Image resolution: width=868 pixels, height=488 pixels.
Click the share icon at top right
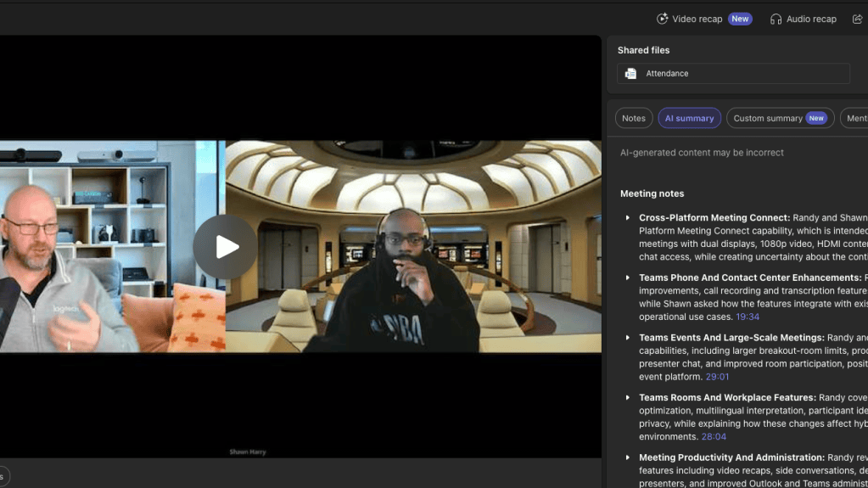point(857,19)
